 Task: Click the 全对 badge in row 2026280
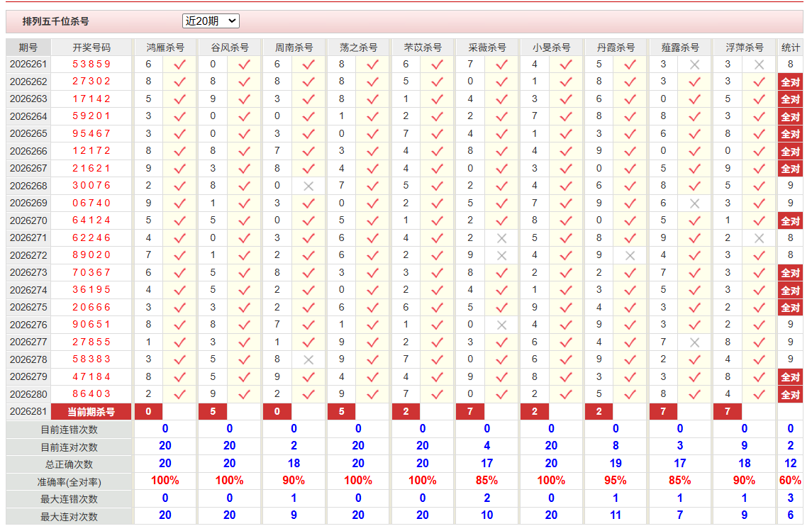790,394
